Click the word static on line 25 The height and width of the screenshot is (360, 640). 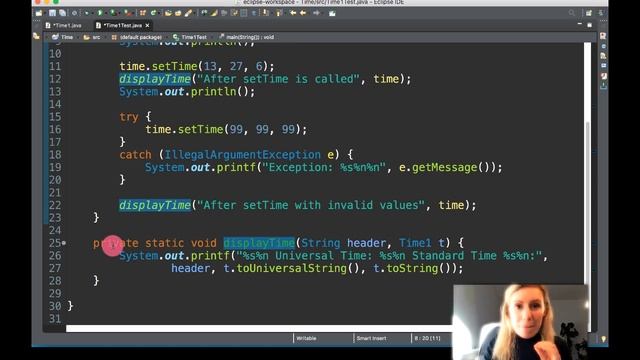pyautogui.click(x=164, y=243)
